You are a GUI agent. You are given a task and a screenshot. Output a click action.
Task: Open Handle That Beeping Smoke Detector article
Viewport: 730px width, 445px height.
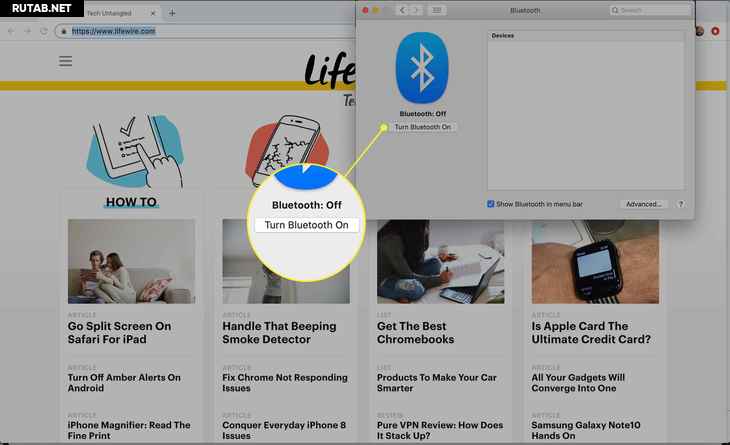click(x=279, y=333)
